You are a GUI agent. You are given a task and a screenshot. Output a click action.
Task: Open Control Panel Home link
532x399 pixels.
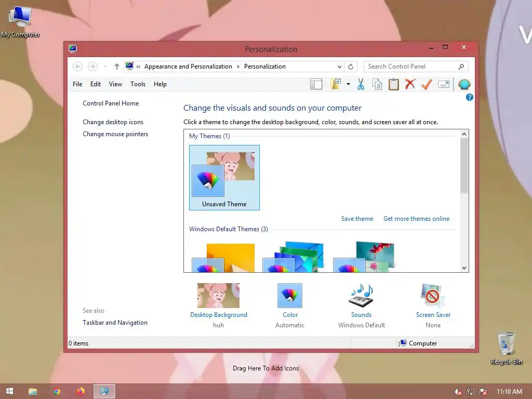[x=111, y=103]
